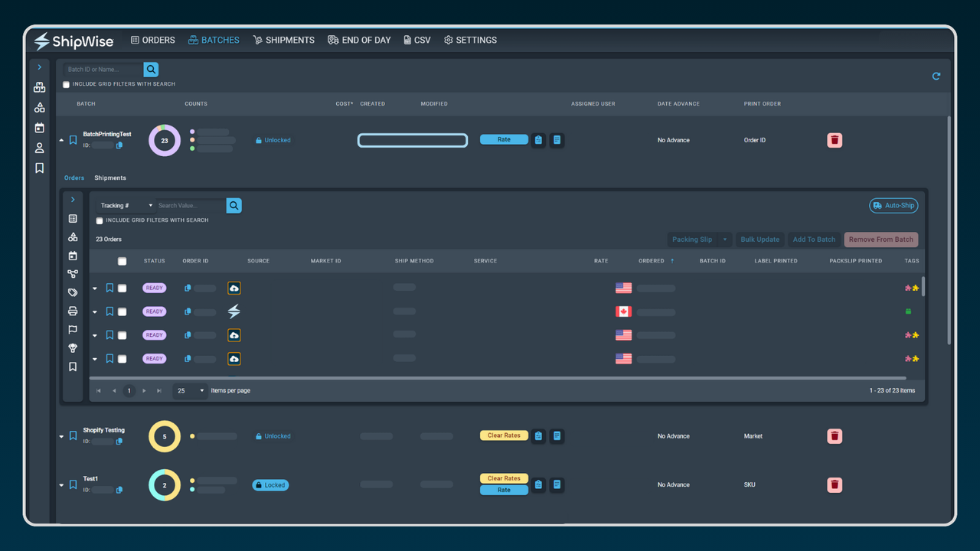Open the tags icon in the orders sidebar
The width and height of the screenshot is (980, 551).
pyautogui.click(x=72, y=292)
